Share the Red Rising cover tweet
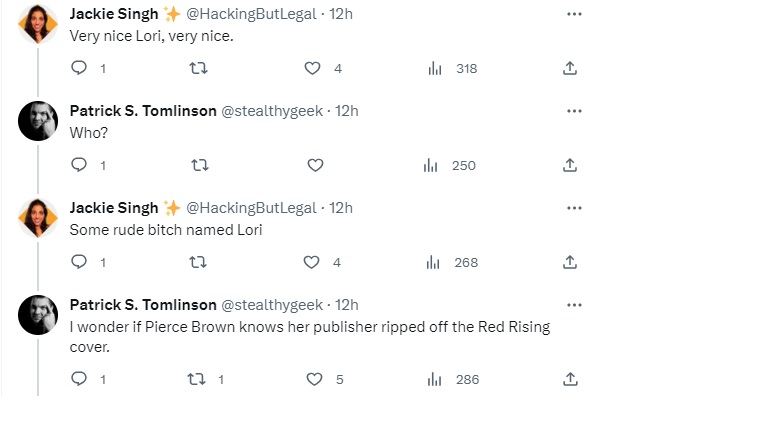 (x=569, y=380)
